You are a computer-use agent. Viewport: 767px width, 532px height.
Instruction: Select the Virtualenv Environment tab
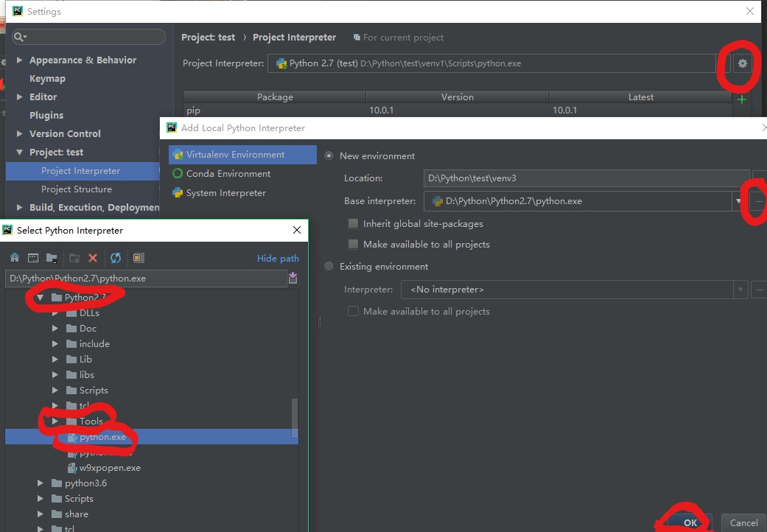[x=242, y=155]
